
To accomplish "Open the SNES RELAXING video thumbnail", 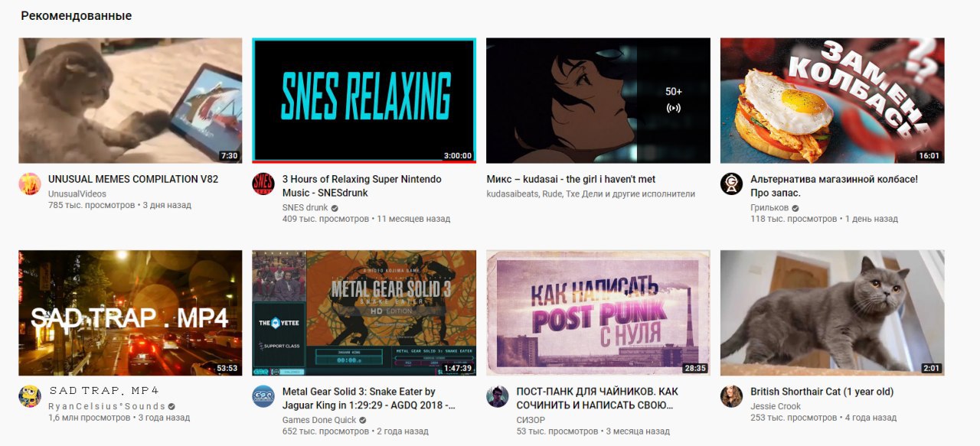I will [x=364, y=100].
